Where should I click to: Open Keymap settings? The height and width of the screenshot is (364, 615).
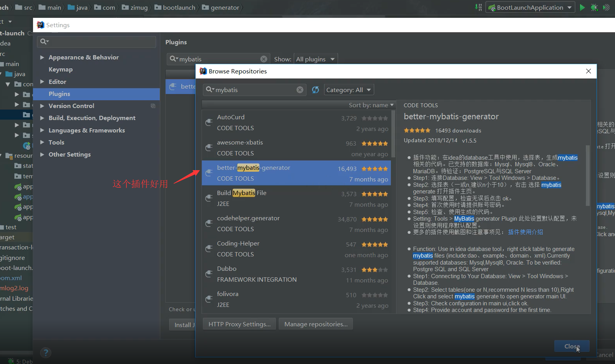60,69
